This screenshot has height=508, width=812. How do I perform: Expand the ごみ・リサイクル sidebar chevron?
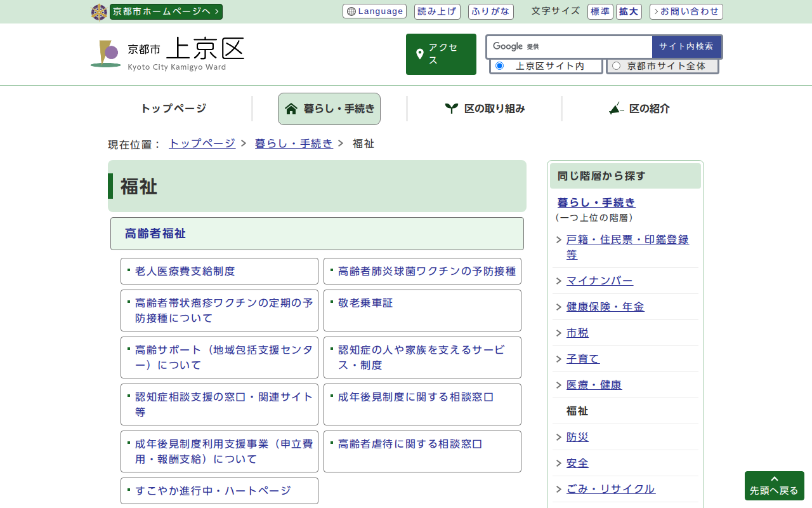pos(559,490)
